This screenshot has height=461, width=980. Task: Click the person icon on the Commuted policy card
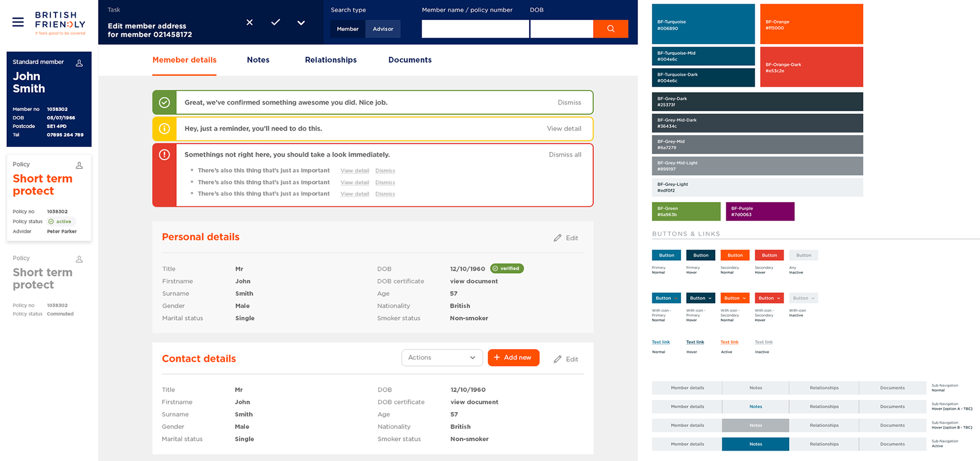(79, 259)
